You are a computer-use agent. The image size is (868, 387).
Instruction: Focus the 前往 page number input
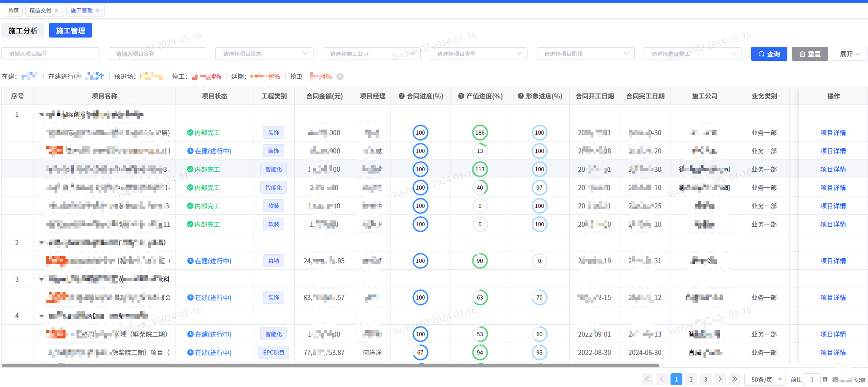click(812, 379)
